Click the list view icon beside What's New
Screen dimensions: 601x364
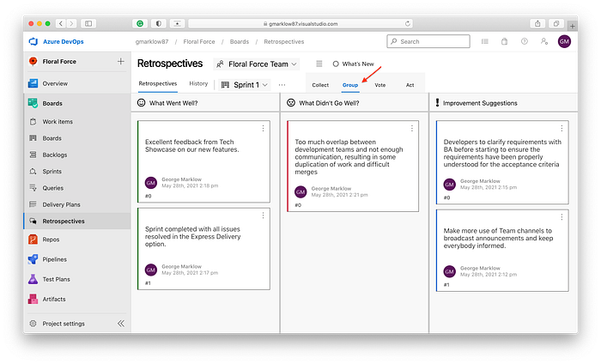(319, 64)
